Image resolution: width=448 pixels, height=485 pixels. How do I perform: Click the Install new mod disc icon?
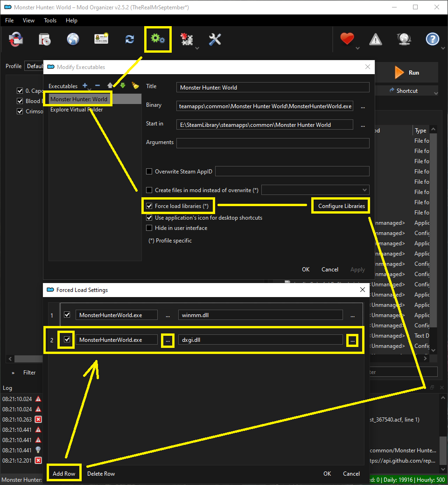(x=45, y=40)
